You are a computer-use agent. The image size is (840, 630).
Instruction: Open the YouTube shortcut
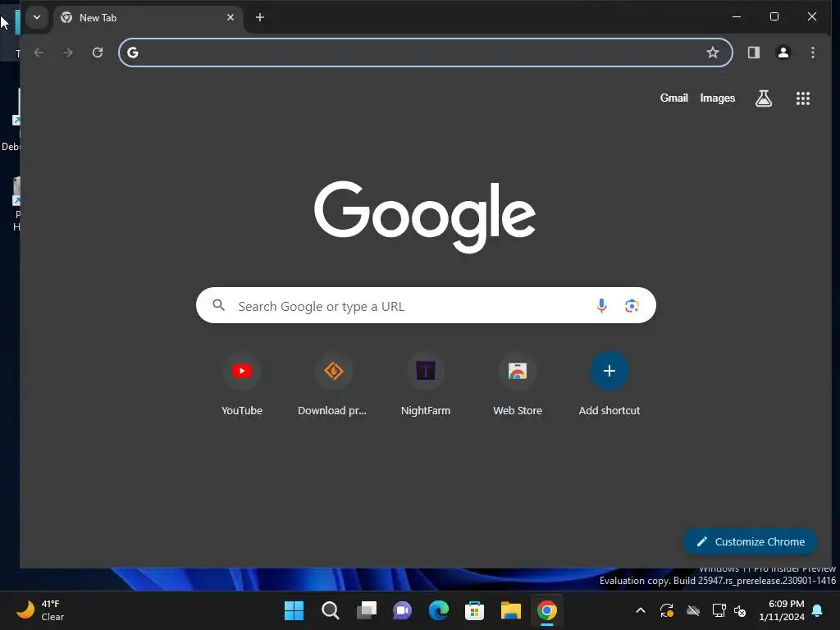[x=242, y=384]
